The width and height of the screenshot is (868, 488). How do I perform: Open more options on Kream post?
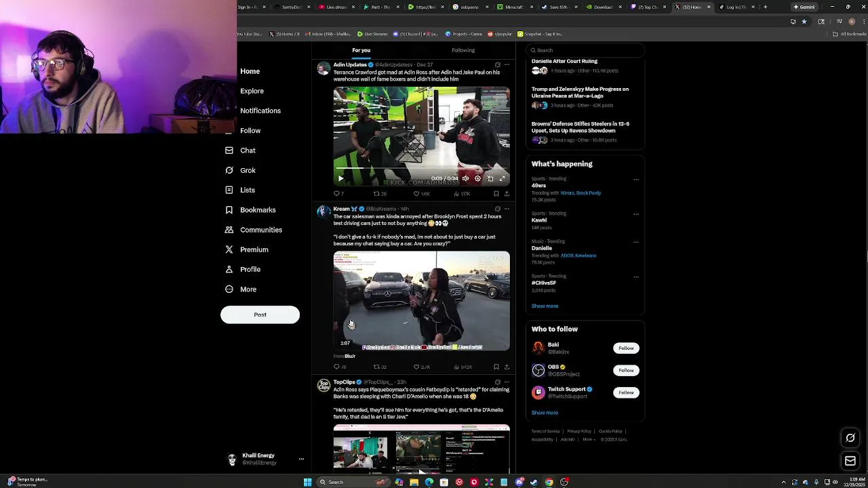[507, 209]
